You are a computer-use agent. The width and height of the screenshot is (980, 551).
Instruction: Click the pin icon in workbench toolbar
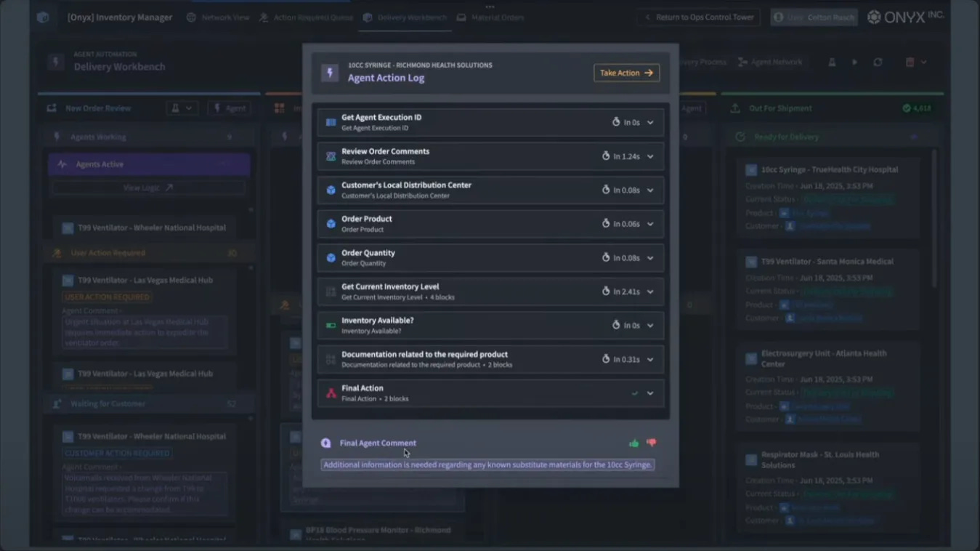[833, 63]
